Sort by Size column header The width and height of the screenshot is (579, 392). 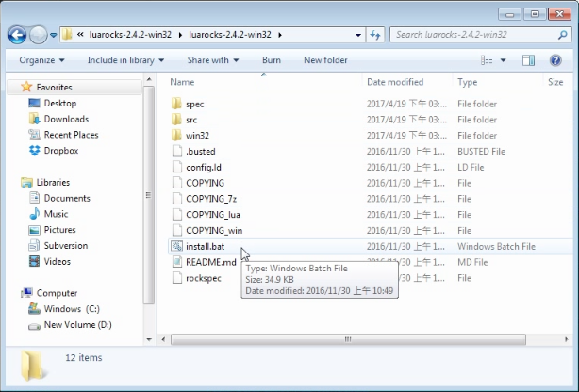(555, 82)
